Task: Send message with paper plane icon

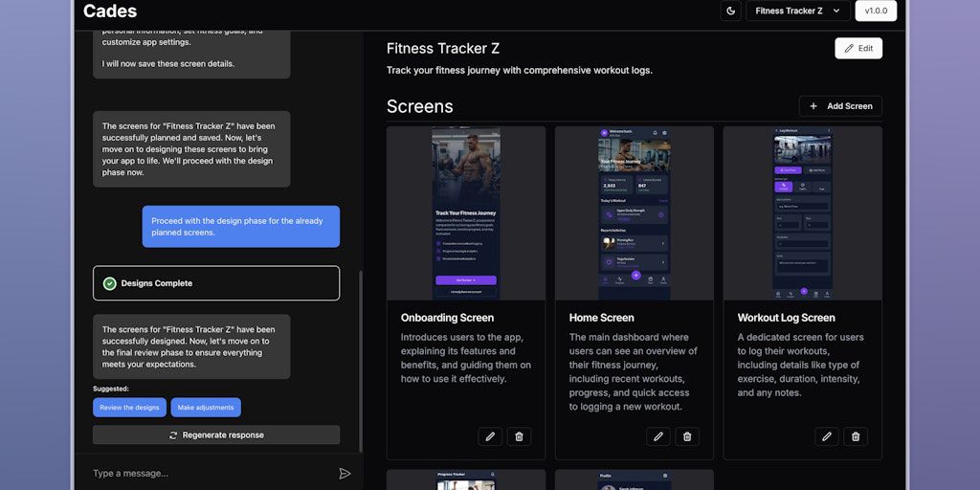Action: [345, 473]
